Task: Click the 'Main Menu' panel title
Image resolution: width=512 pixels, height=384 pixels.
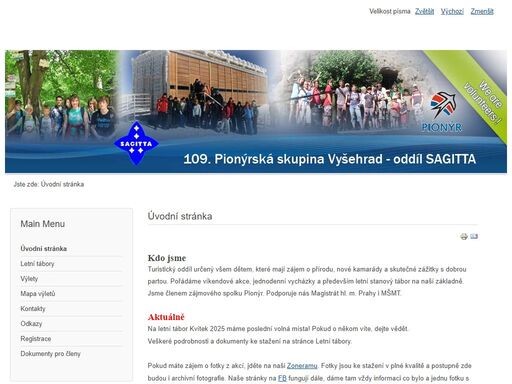Action: click(42, 224)
